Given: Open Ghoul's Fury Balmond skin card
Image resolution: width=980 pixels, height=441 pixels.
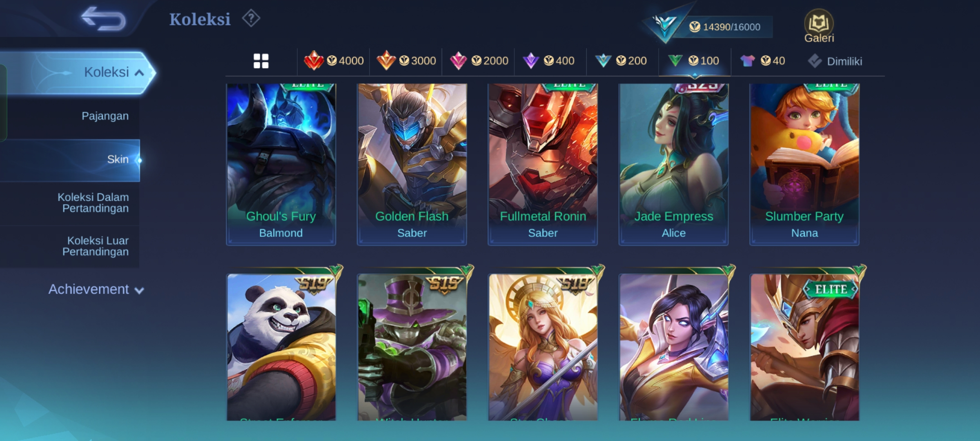Looking at the screenshot, I should [x=281, y=164].
